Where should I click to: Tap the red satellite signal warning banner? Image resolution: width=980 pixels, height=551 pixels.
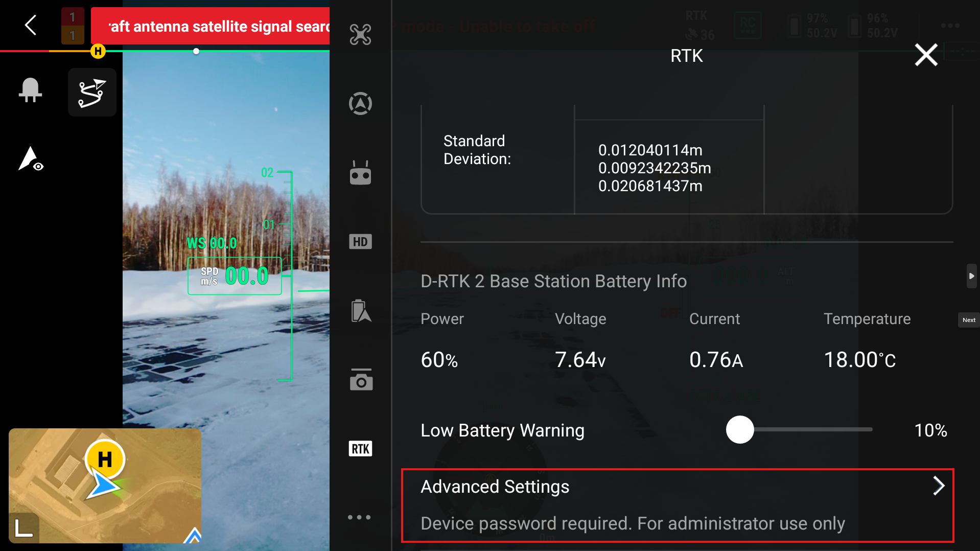click(x=210, y=26)
